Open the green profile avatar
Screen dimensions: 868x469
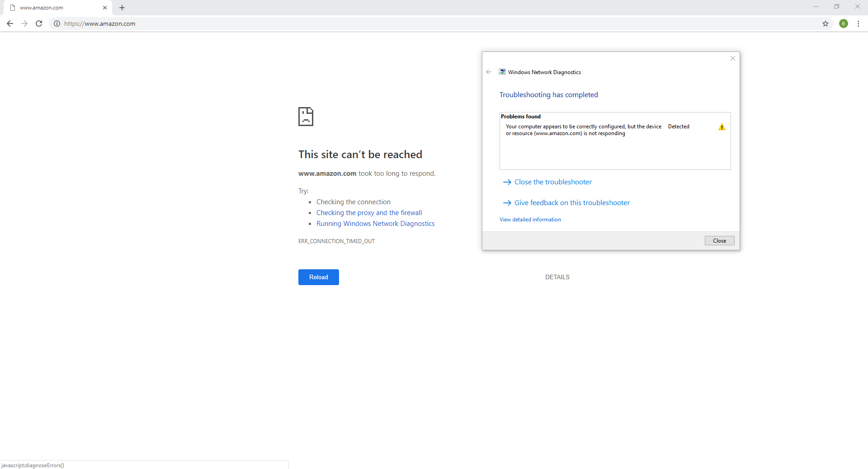pyautogui.click(x=844, y=23)
